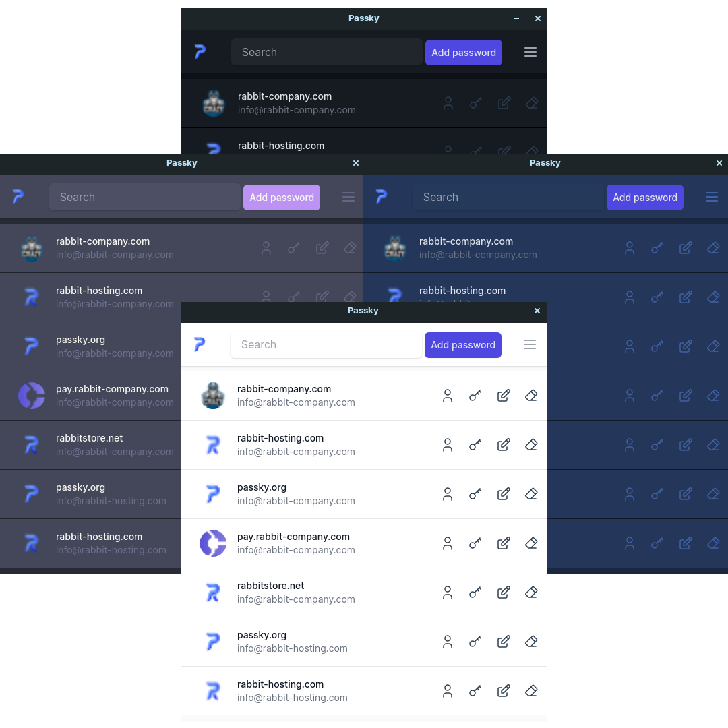Delete pay.rabbit-company.com entry in white window
Screen dimensions: 728x728
531,543
